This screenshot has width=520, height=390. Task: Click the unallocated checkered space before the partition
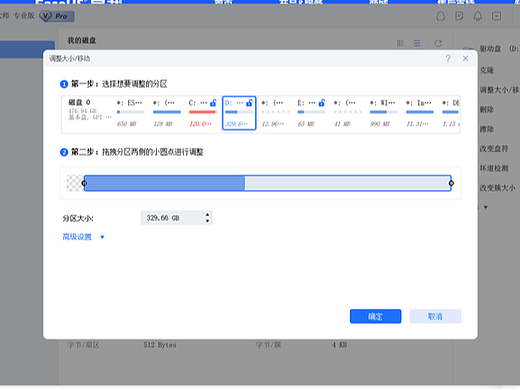[x=75, y=183]
